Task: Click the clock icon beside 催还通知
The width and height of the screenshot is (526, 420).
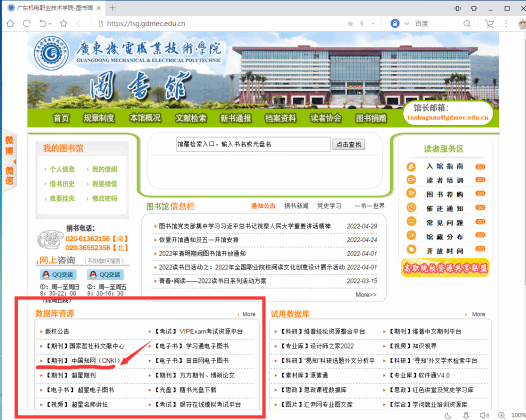Action: (411, 208)
